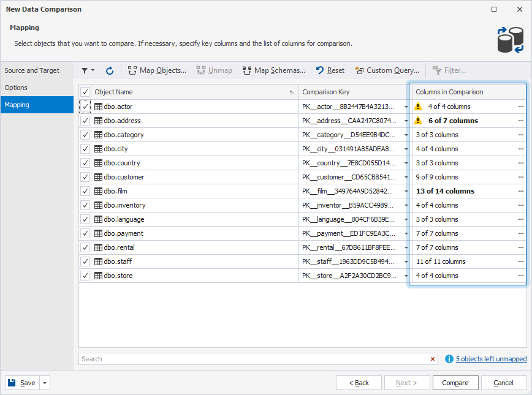Click the Map Schemas toolbar button
The image size is (532, 395).
click(273, 70)
